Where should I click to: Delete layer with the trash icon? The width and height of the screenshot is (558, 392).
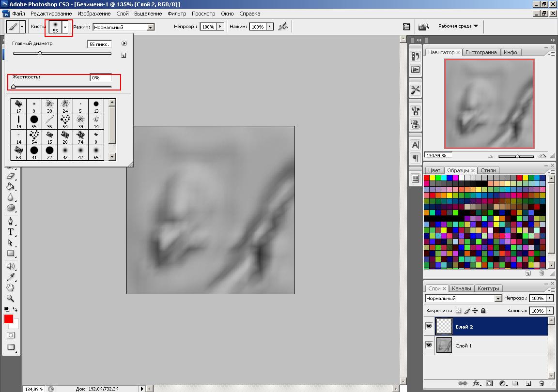[x=542, y=383]
